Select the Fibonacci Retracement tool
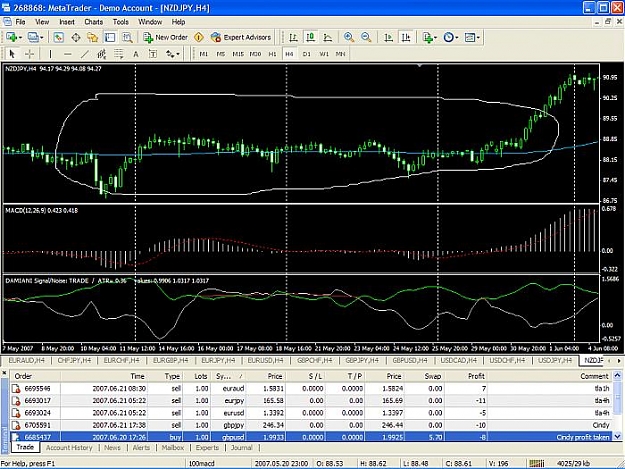 click(119, 54)
